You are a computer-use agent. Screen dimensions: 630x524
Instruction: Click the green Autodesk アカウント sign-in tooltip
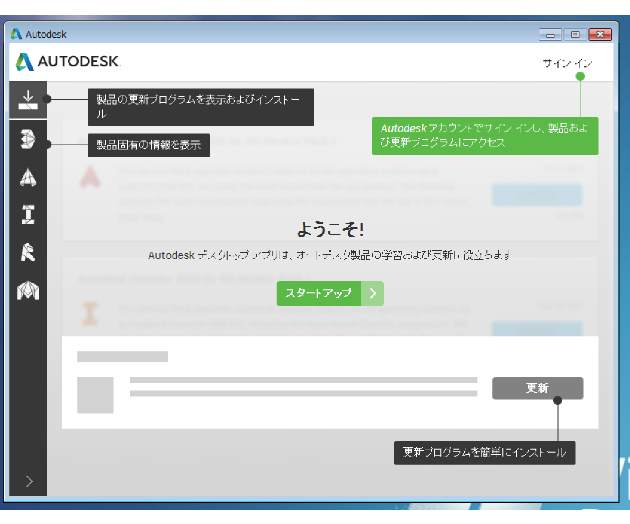pos(485,136)
